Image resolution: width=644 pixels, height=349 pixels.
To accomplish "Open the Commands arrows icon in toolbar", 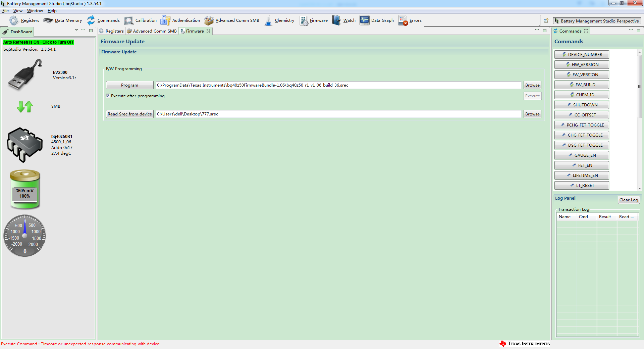I will (x=91, y=20).
